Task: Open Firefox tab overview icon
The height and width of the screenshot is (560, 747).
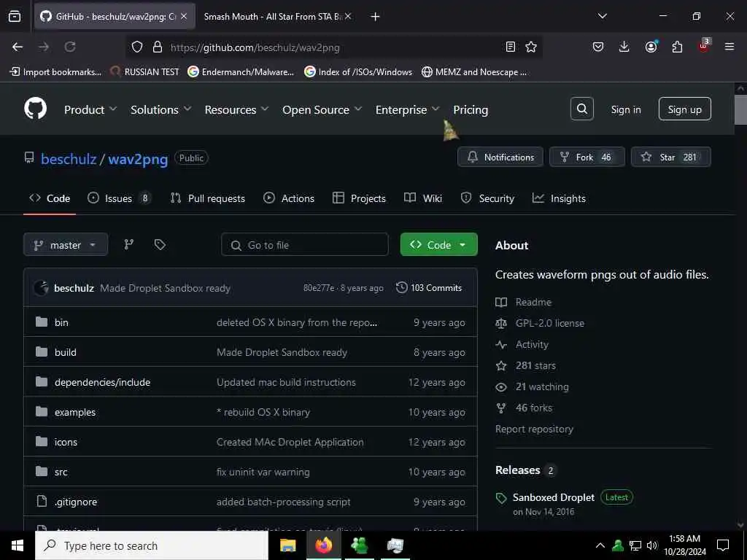Action: 15,16
